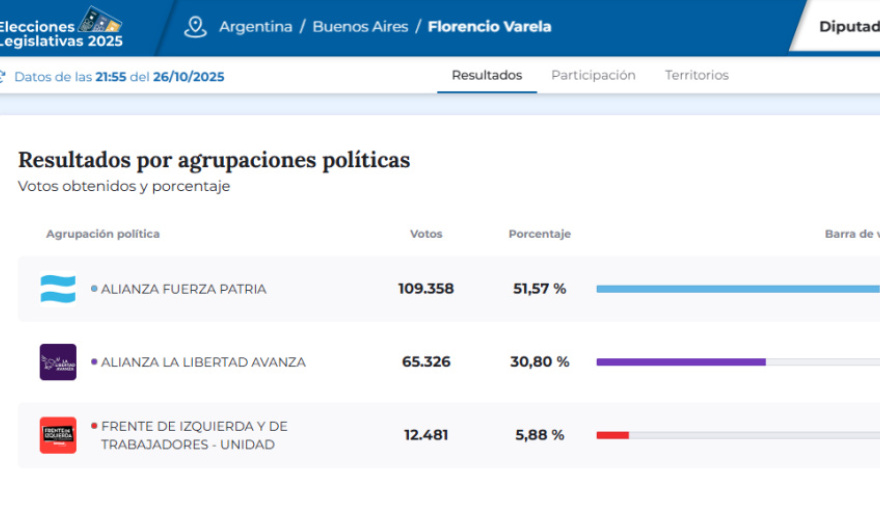Click La Libertad Avanza purple vote bar
The image size is (880, 512).
pos(680,362)
